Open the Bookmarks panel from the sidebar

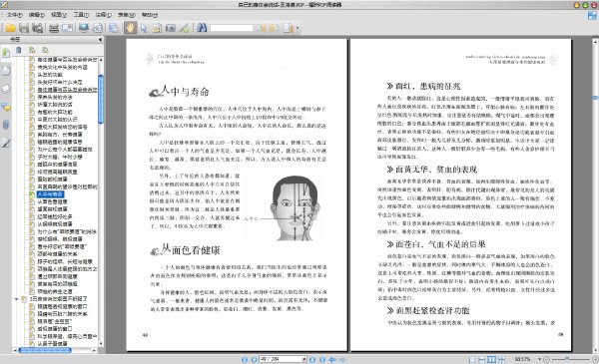coord(6,53)
